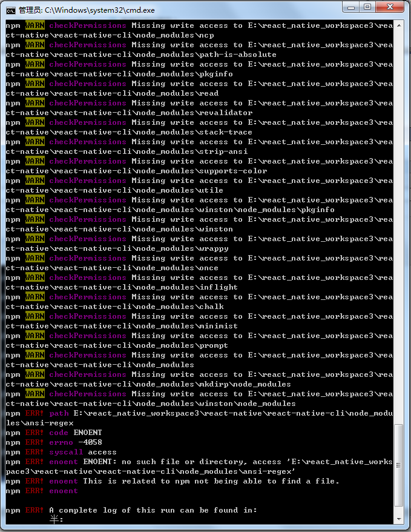Click the scrollbar down arrow
This screenshot has height=532, width=411.
[399, 519]
